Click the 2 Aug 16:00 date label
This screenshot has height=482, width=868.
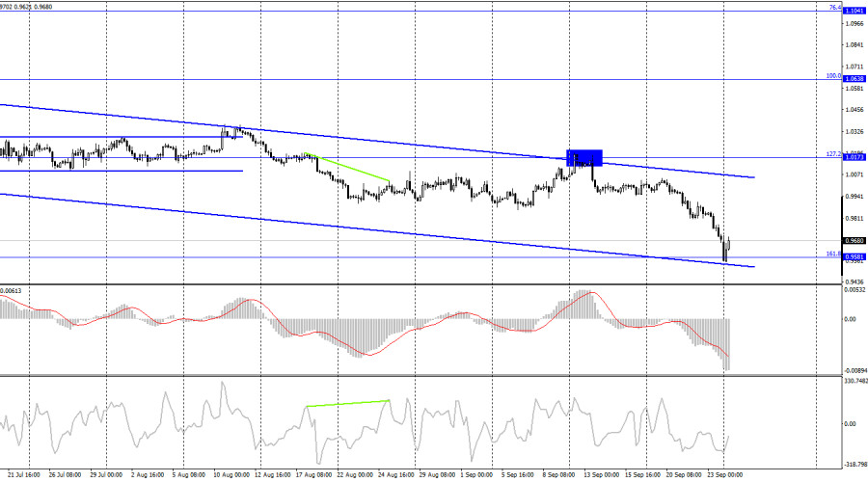[148, 475]
